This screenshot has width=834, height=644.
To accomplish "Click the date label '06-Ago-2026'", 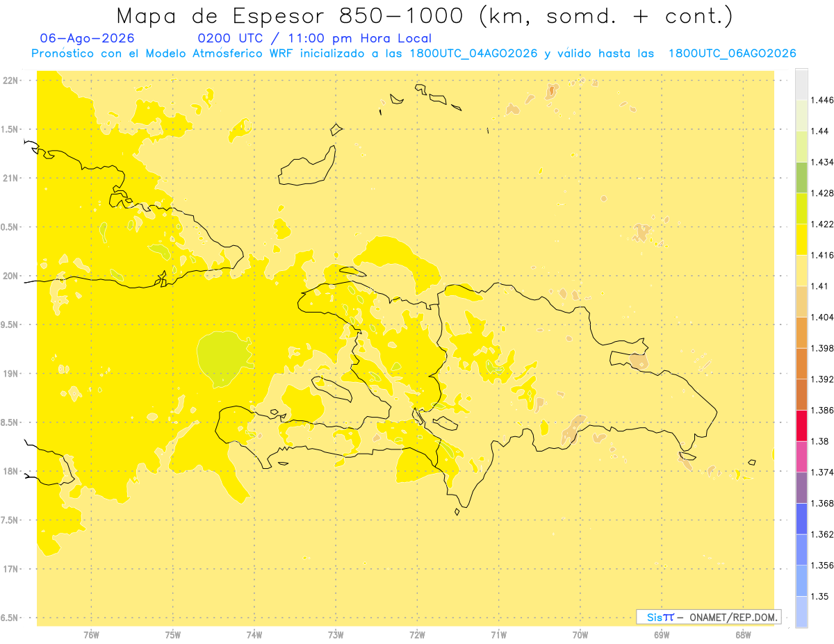I will (88, 38).
